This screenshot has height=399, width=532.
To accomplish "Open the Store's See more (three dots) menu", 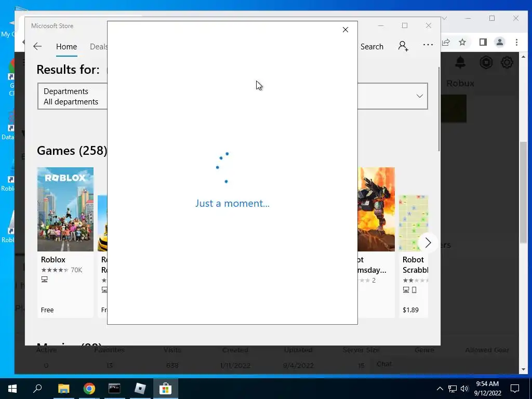I will pos(428,45).
